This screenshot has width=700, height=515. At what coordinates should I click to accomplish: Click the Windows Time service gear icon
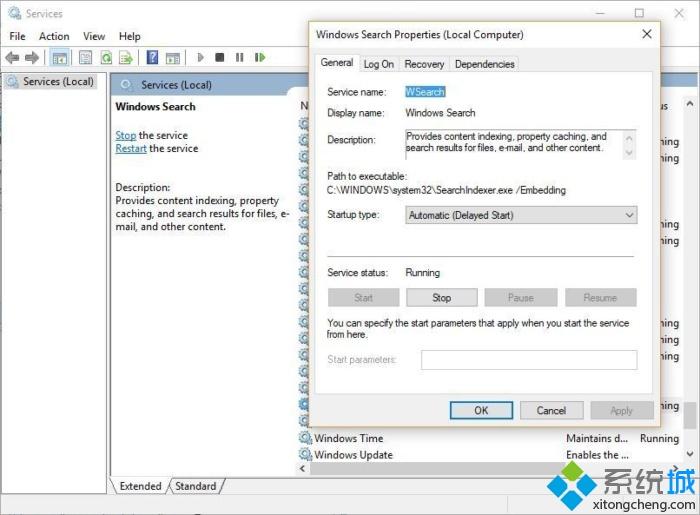coord(305,438)
